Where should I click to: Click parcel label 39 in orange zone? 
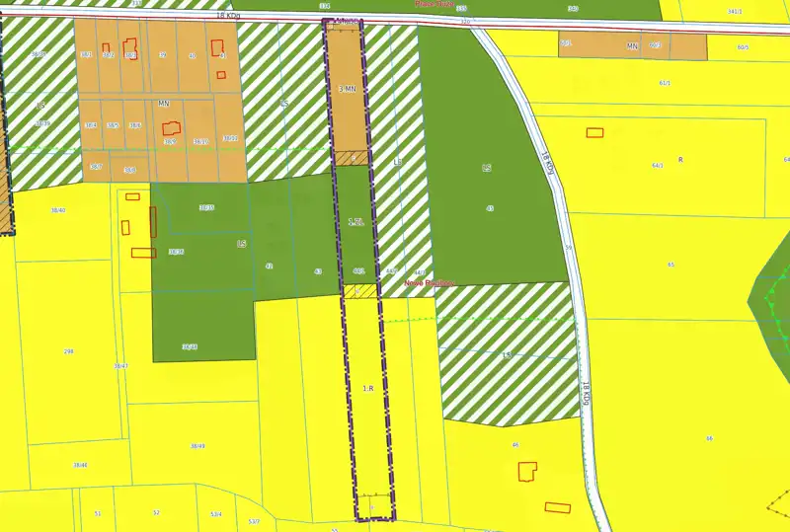[163, 55]
